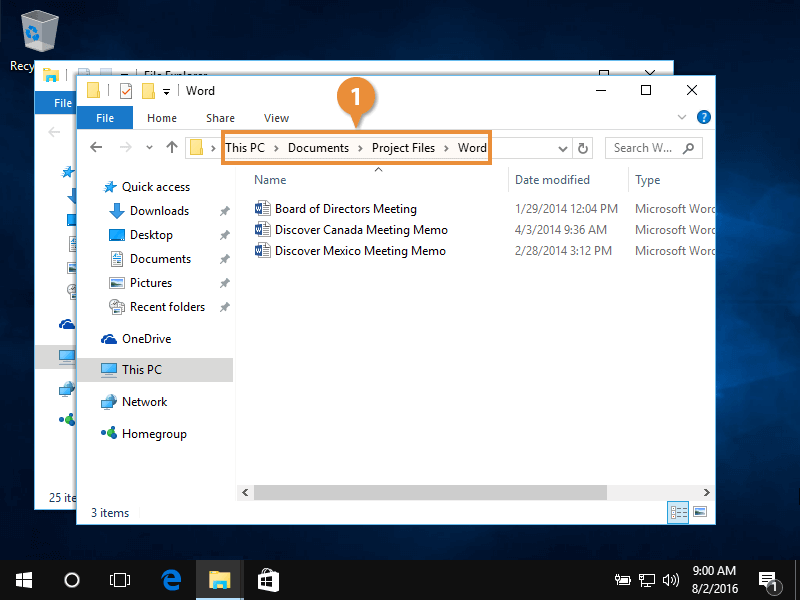Viewport: 800px width, 600px height.
Task: Refresh the folder view
Action: [x=583, y=147]
